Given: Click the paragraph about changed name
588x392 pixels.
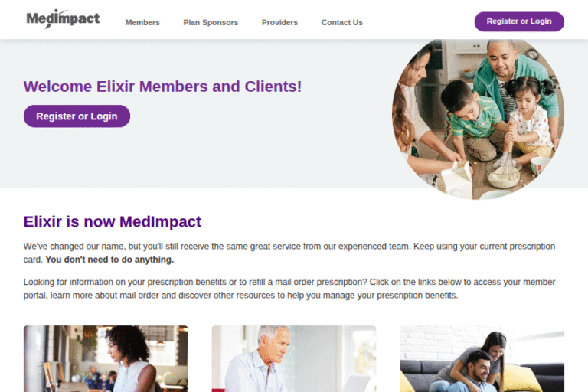Looking at the screenshot, I should [x=289, y=253].
